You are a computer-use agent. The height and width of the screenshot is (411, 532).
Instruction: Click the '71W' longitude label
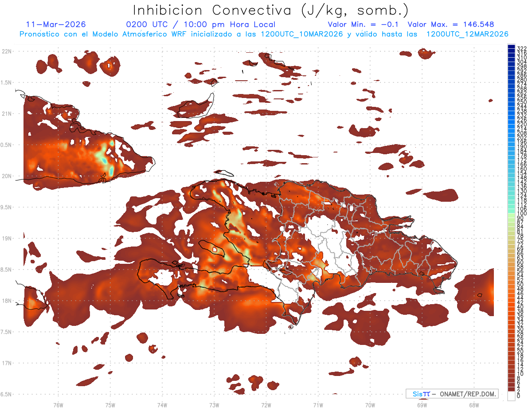coord(318,405)
